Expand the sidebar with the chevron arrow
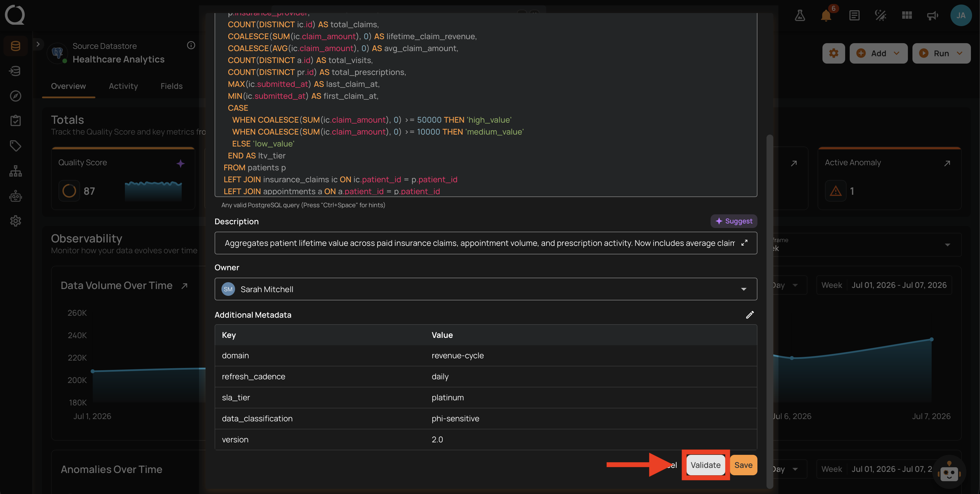The height and width of the screenshot is (494, 980). point(38,44)
